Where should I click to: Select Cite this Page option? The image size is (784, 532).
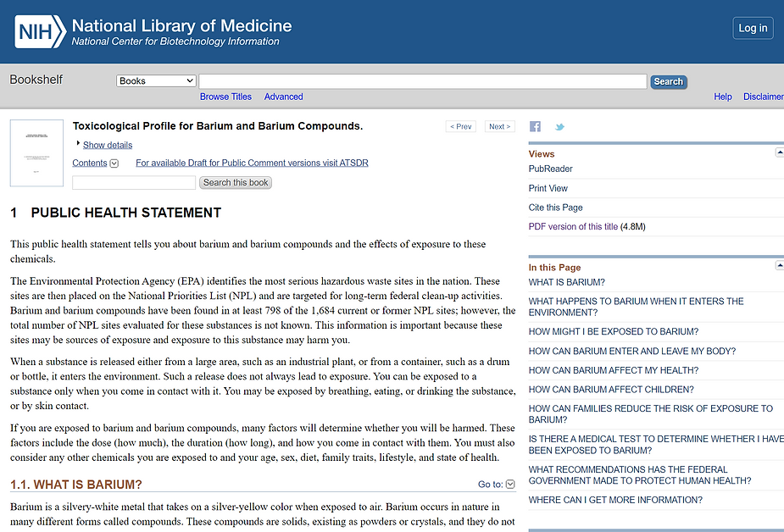click(x=555, y=208)
